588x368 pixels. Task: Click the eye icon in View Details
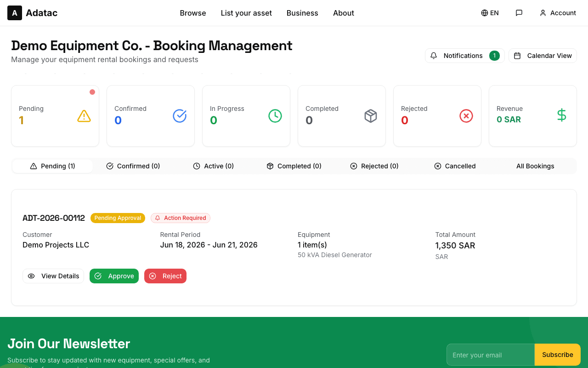coord(31,276)
